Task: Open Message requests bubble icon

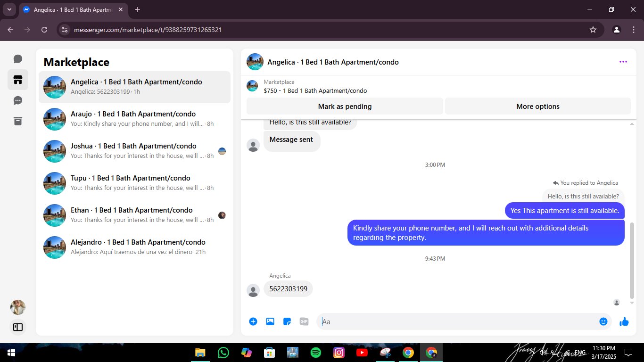Action: (18, 100)
